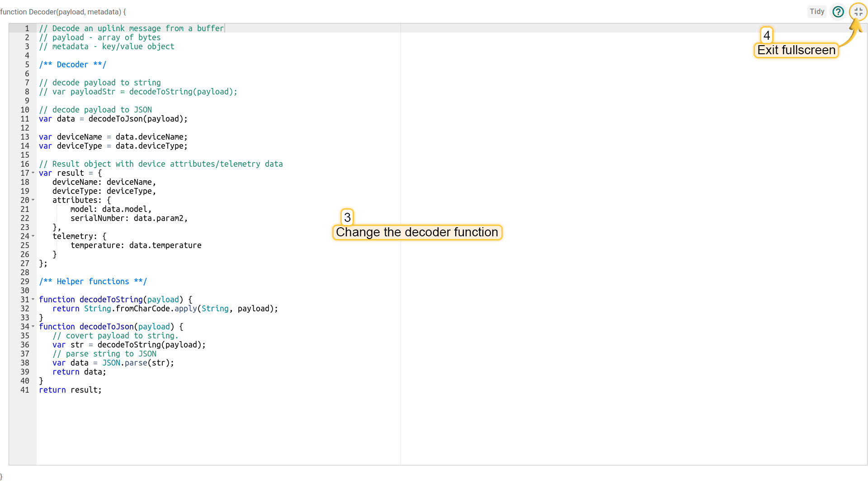Click line number 1 in the gutter

(x=27, y=28)
